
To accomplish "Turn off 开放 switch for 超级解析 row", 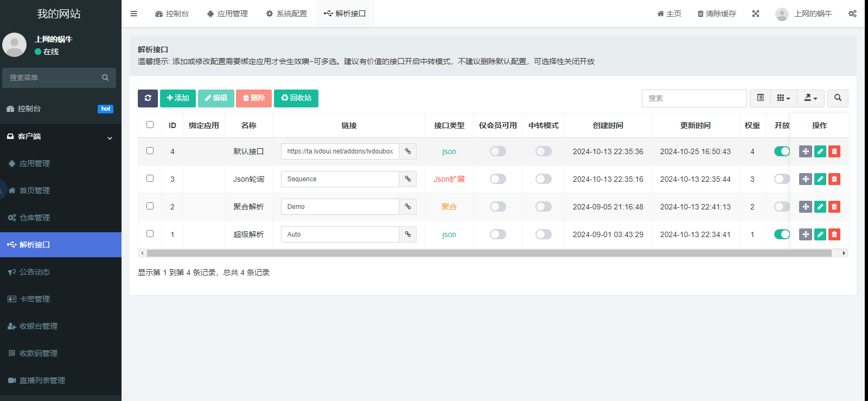I will (782, 234).
